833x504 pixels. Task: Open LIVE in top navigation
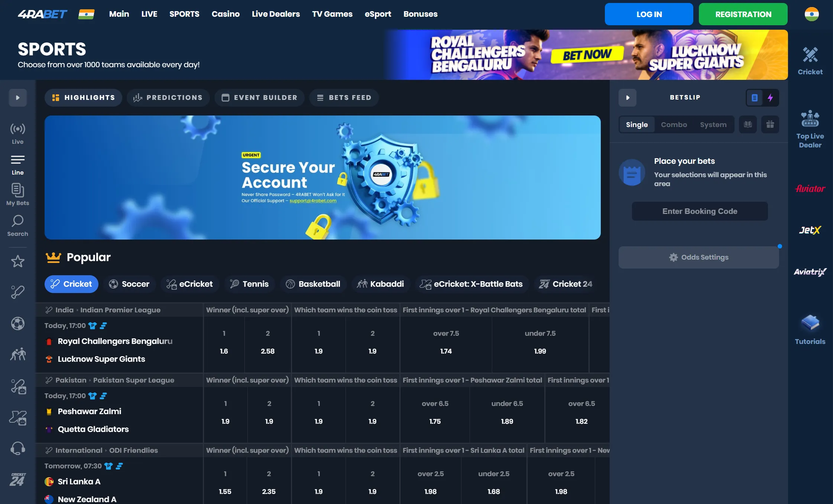tap(149, 14)
